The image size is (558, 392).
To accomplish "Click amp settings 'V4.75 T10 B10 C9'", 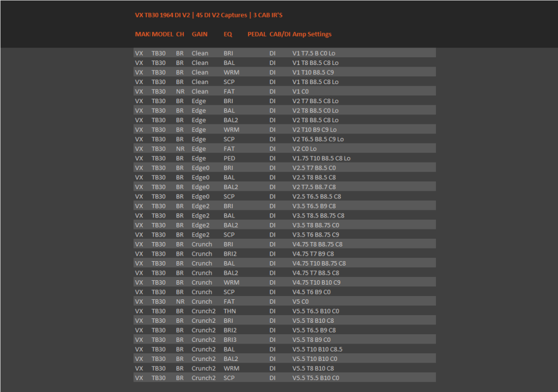I will [x=317, y=283].
